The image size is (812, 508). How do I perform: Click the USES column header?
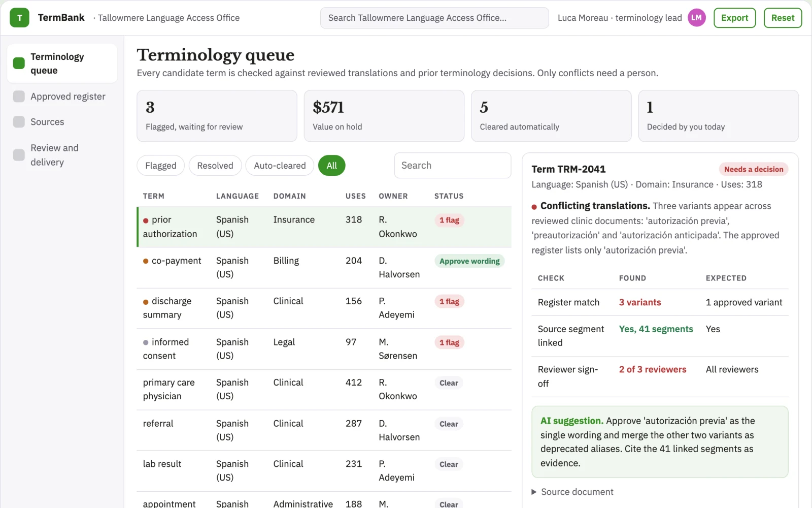pyautogui.click(x=356, y=196)
